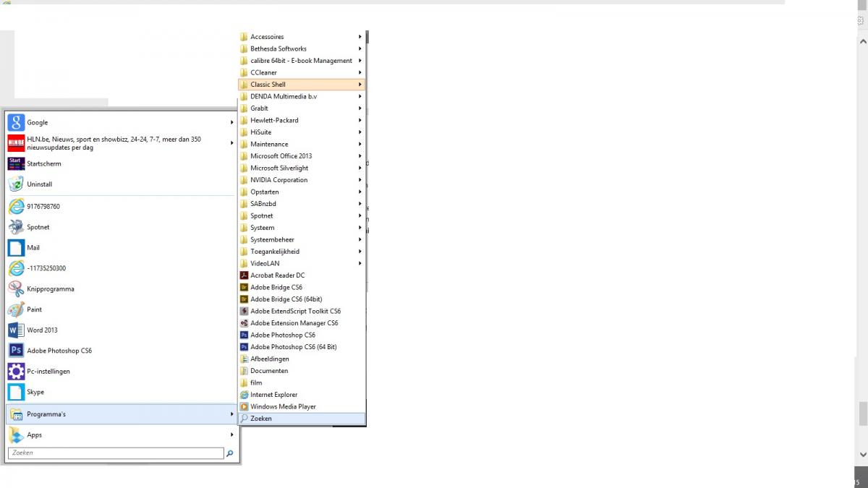
Task: Click the Afbeeldingen folder icon
Action: pyautogui.click(x=244, y=359)
